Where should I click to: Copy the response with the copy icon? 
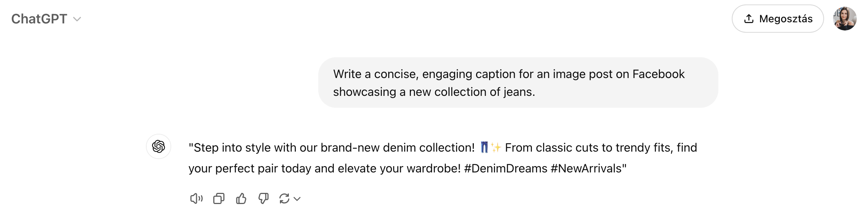click(219, 199)
